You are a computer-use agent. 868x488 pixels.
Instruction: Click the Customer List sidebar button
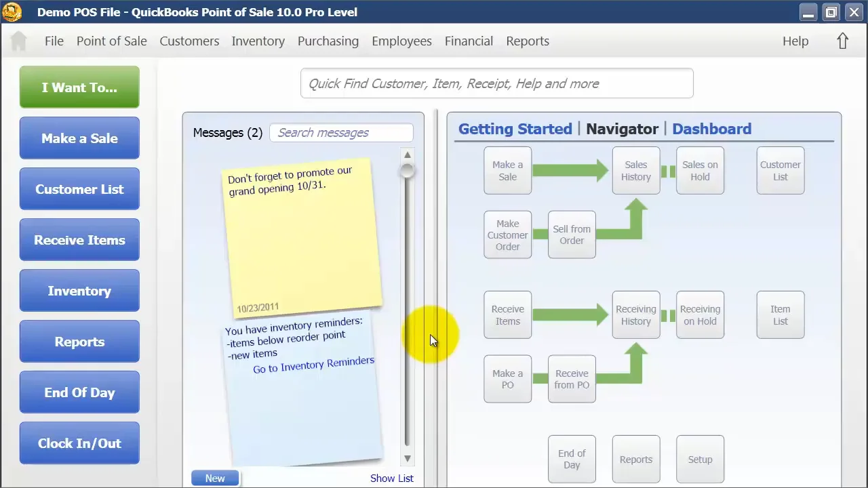click(x=79, y=189)
